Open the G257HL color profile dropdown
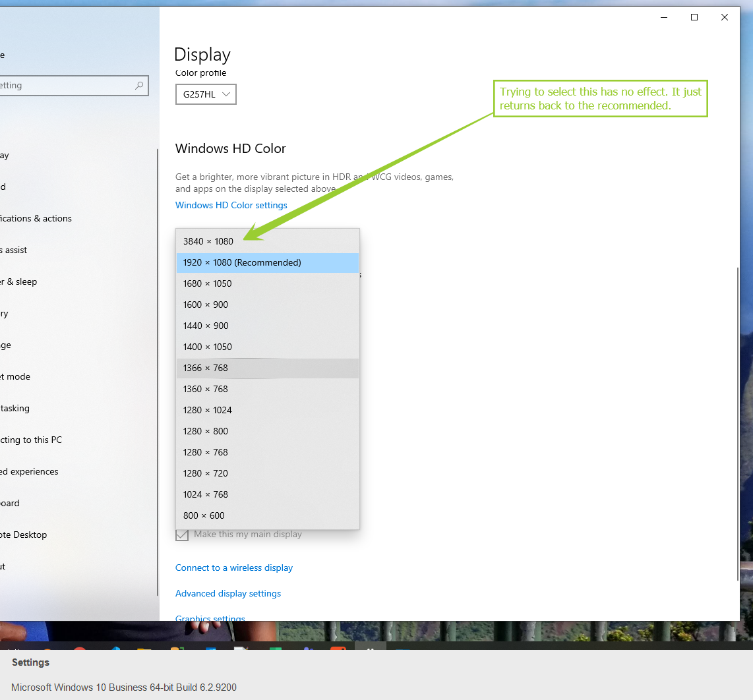This screenshot has height=700, width=753. pyautogui.click(x=206, y=94)
